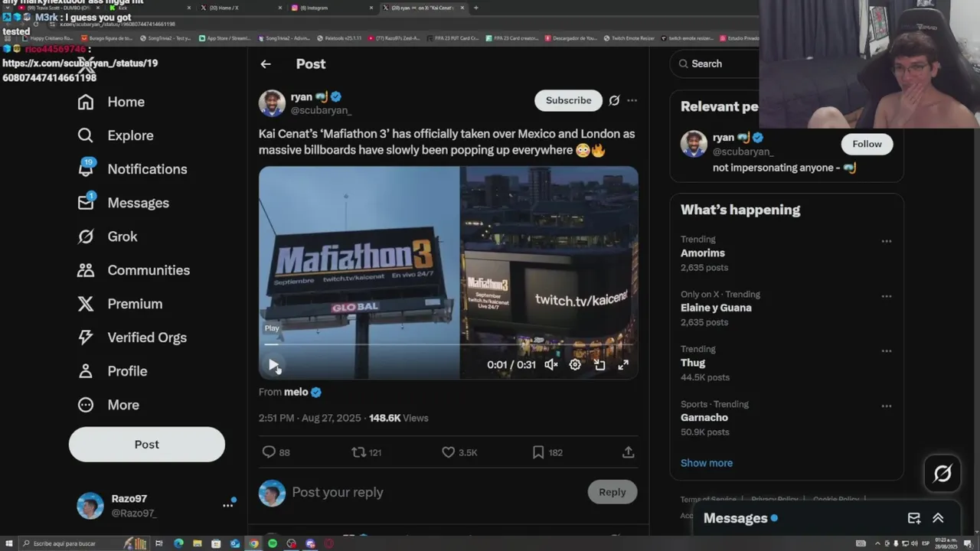
Task: Open the post's three-dot options menu
Action: [x=632, y=100]
